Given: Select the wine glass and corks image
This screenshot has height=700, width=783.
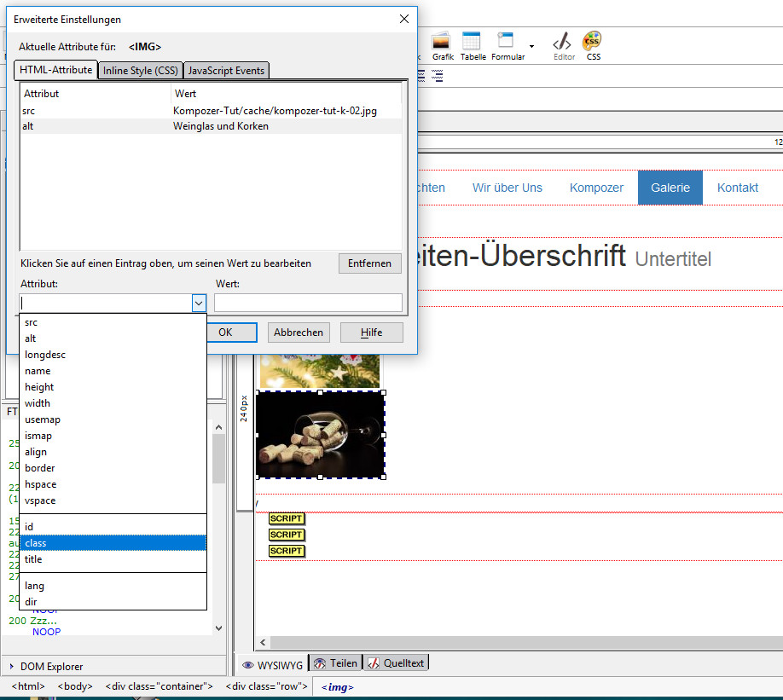Looking at the screenshot, I should [x=320, y=435].
